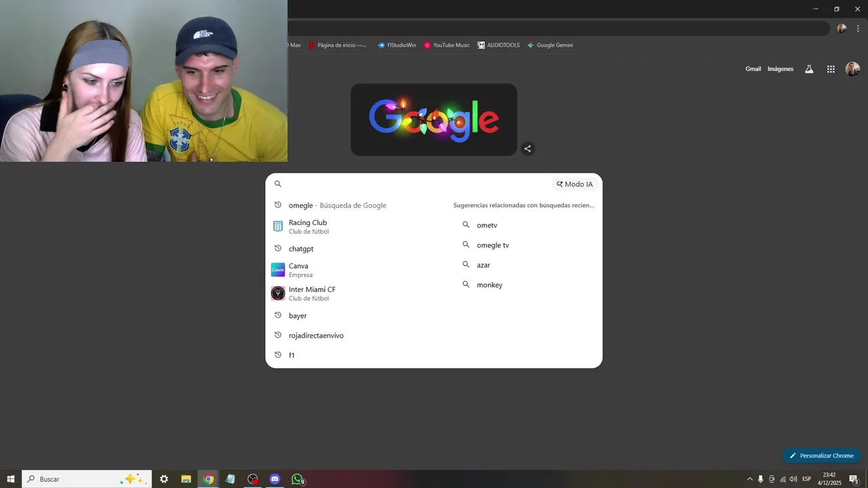Click history clock icon beside f1
The image size is (868, 488).
[x=278, y=354]
